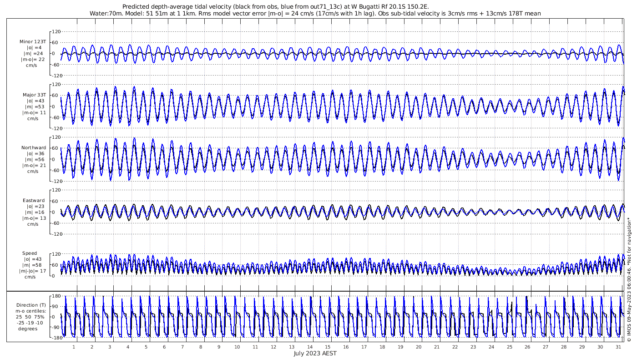Click the day '15' date axis label
This screenshot has width=637, height=364.
(x=328, y=347)
